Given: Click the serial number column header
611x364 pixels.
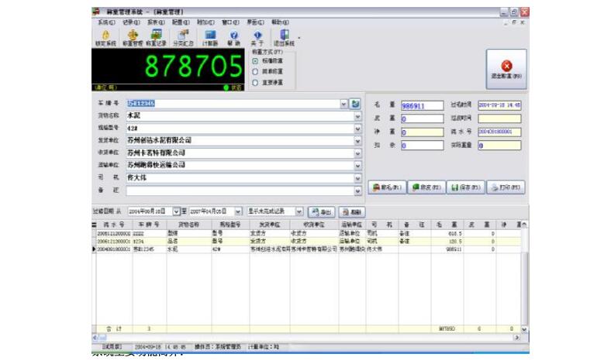Looking at the screenshot, I should 114,225.
